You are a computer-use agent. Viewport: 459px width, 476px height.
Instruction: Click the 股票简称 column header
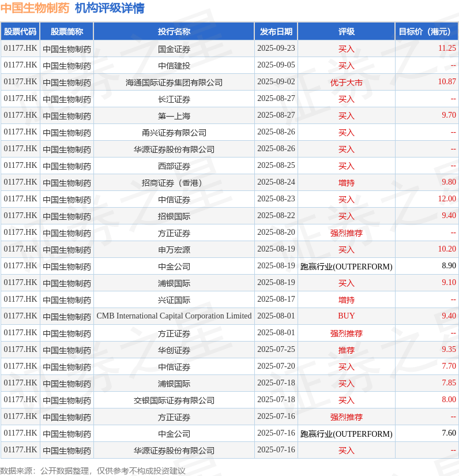coord(67,32)
